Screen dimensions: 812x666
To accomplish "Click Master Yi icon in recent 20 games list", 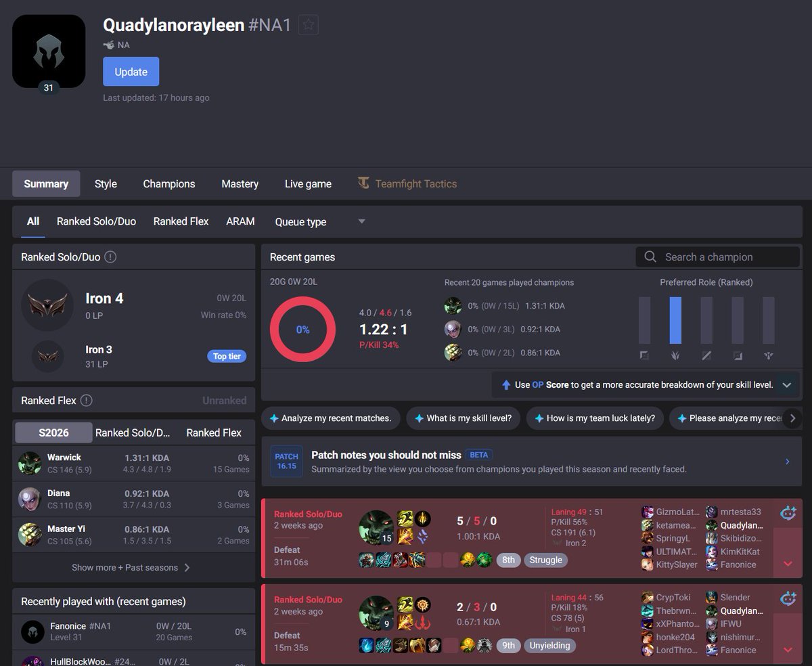I will [x=453, y=353].
